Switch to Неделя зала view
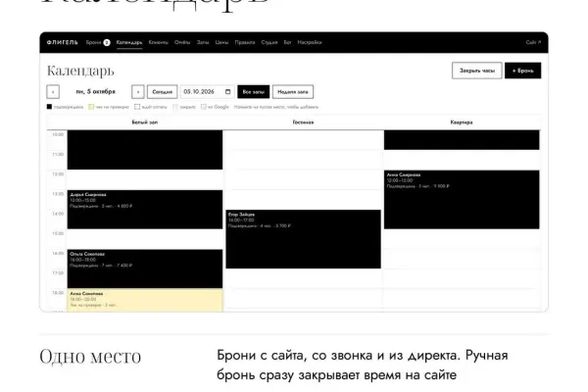The image size is (588, 392). click(293, 92)
